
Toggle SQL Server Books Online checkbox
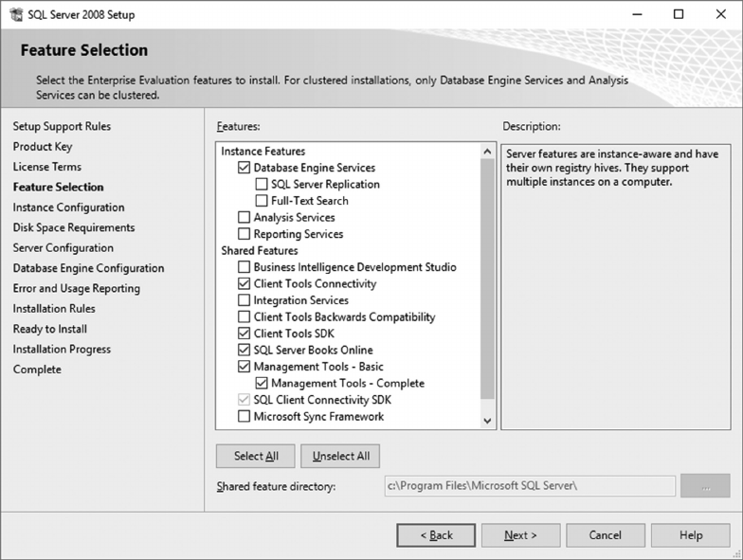click(244, 350)
